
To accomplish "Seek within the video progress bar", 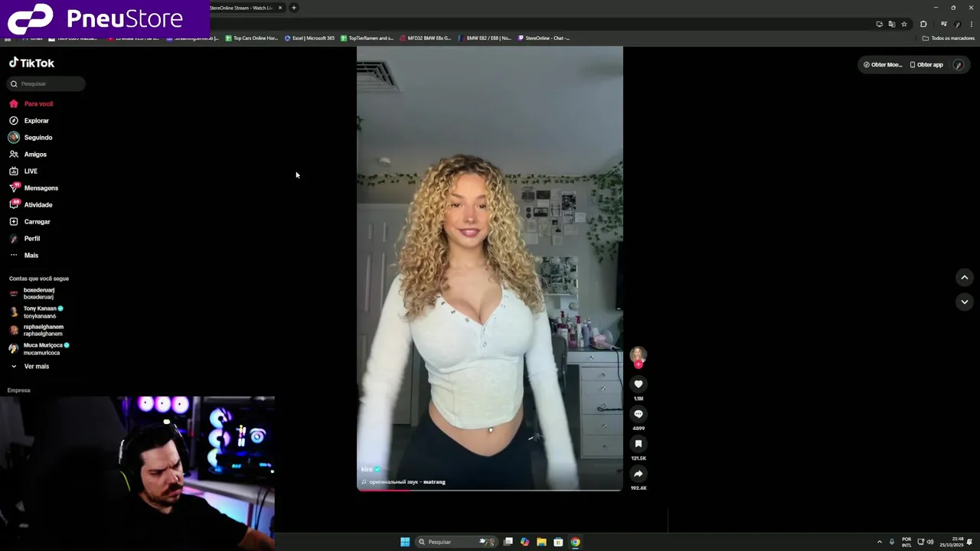I will [x=490, y=490].
